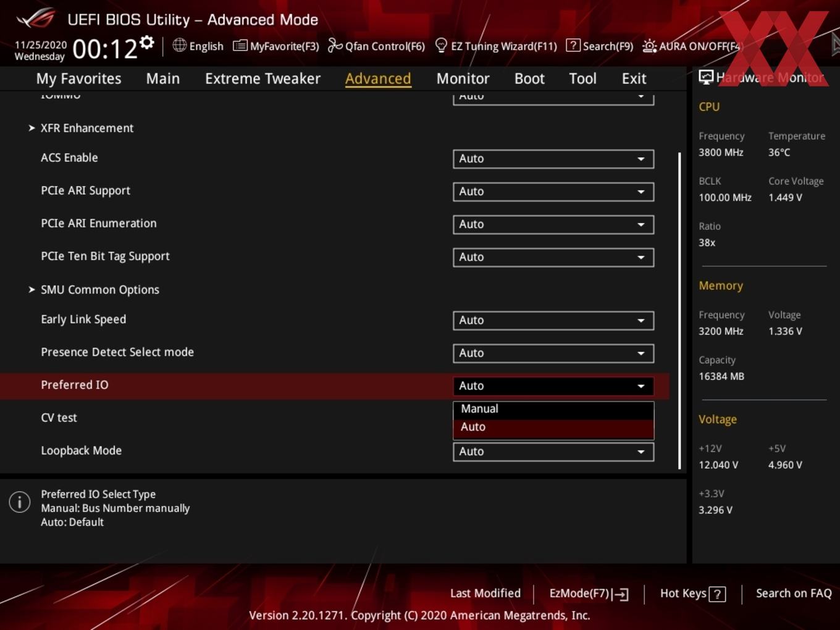Click the CPU frequency 3800 MHz value
The height and width of the screenshot is (630, 840).
click(x=721, y=153)
